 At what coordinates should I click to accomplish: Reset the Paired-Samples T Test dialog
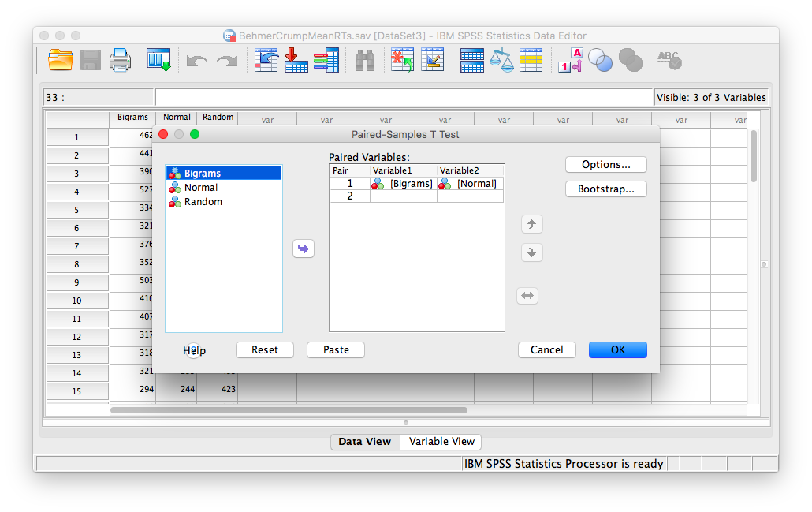point(265,349)
